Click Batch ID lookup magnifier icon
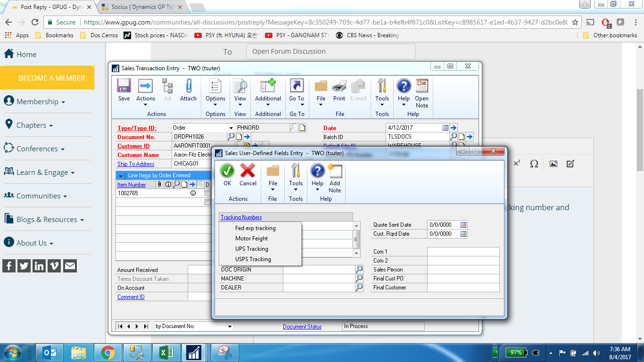 454,137
